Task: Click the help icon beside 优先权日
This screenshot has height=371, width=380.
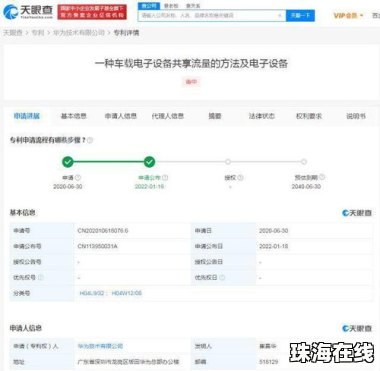Action: pos(222,277)
